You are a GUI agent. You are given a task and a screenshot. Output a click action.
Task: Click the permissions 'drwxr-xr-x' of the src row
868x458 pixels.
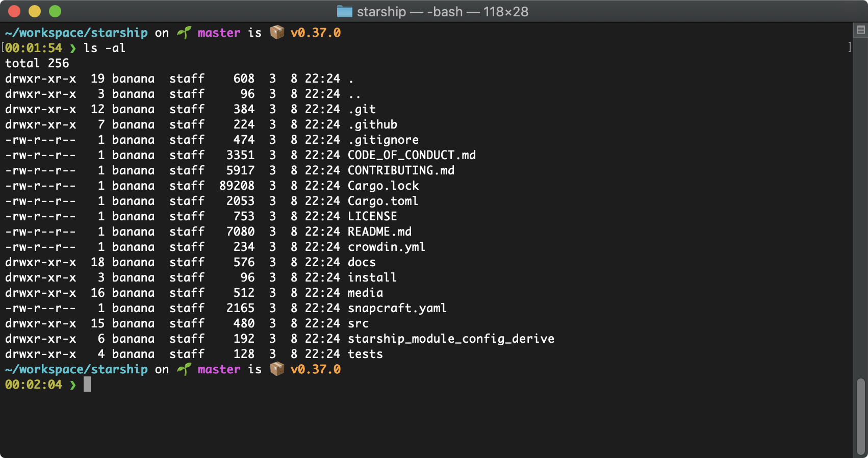click(x=41, y=323)
